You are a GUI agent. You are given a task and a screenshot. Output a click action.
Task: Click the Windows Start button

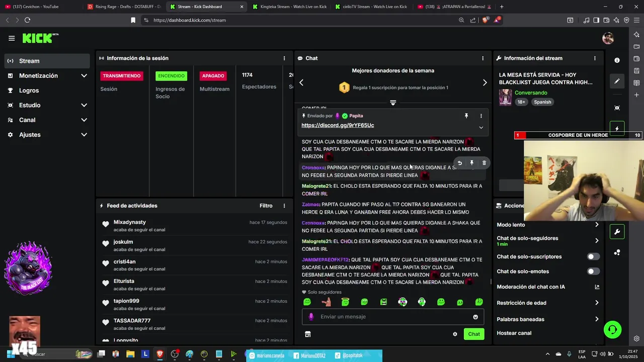point(10,354)
